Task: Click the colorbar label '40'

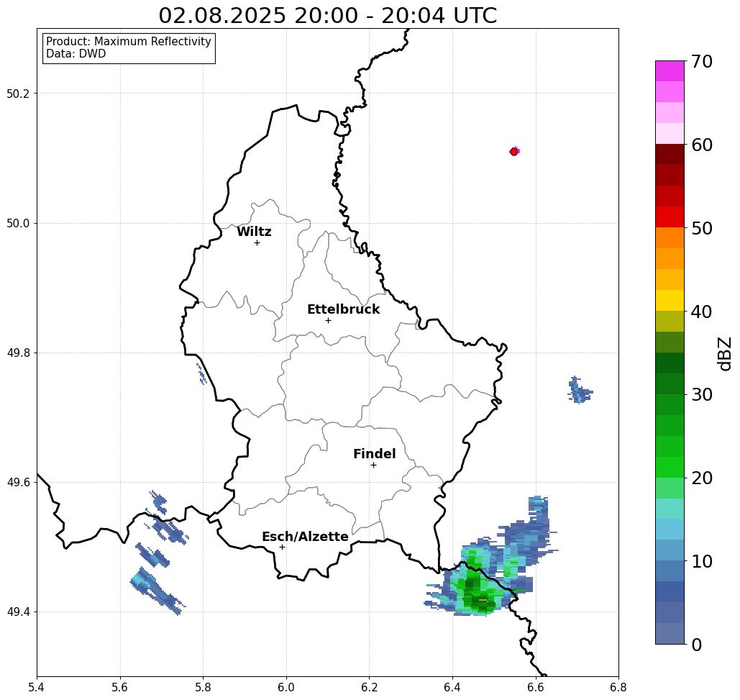Action: tap(701, 312)
